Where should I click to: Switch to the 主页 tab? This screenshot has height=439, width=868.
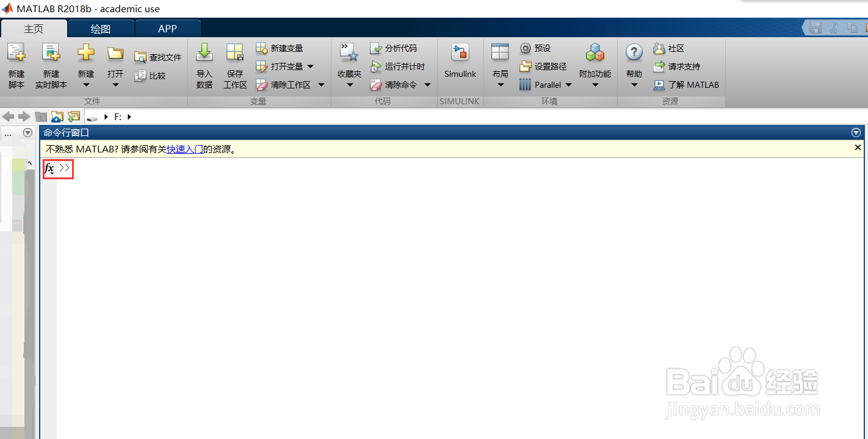pos(34,29)
